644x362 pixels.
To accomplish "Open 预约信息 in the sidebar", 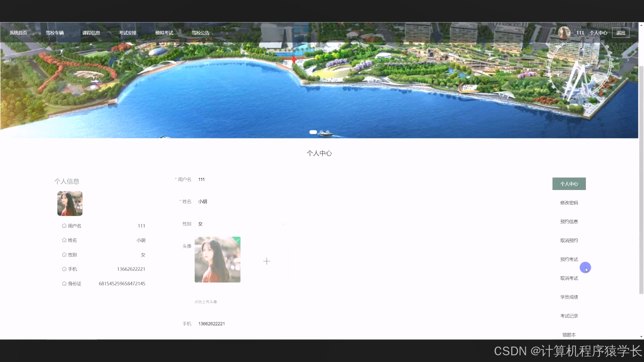I will (x=569, y=222).
